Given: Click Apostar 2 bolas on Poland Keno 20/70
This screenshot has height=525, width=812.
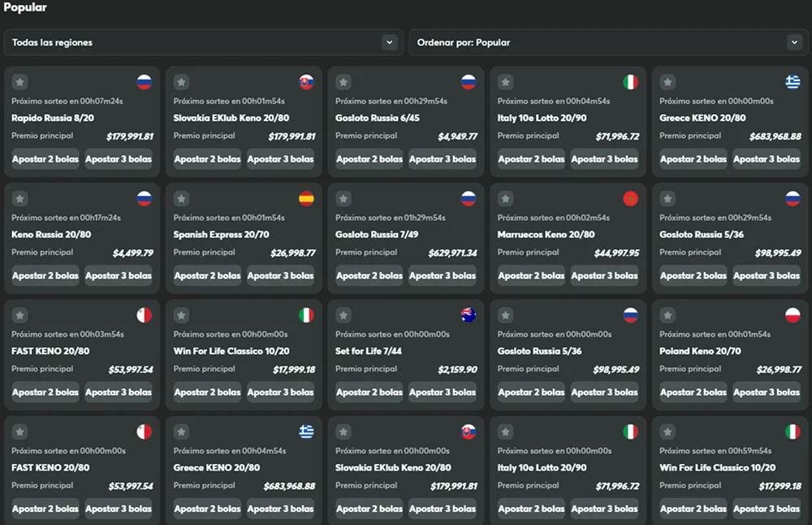Looking at the screenshot, I should 693,393.
